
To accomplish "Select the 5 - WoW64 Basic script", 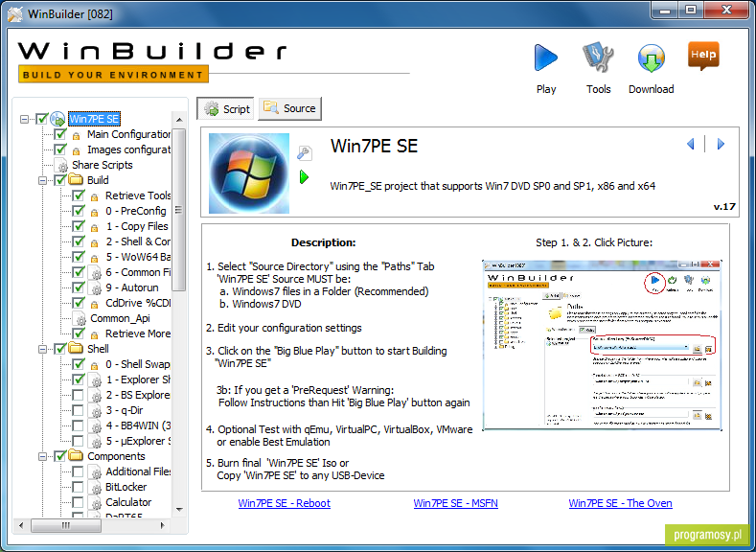I will point(138,257).
